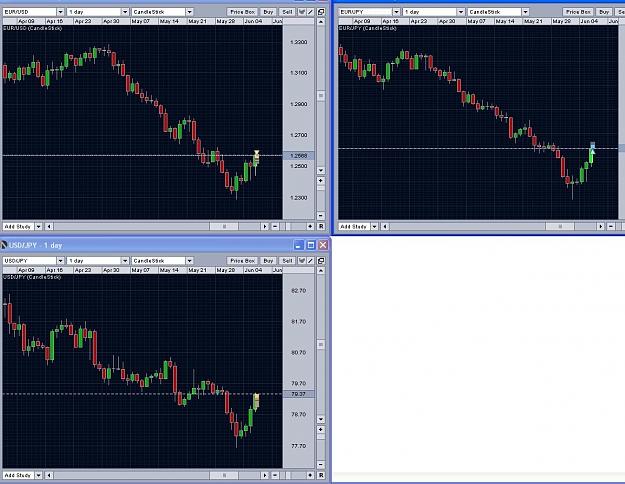Open CandleStick chart type list in USD/JPY chart
The width and height of the screenshot is (625, 484).
pos(190,261)
